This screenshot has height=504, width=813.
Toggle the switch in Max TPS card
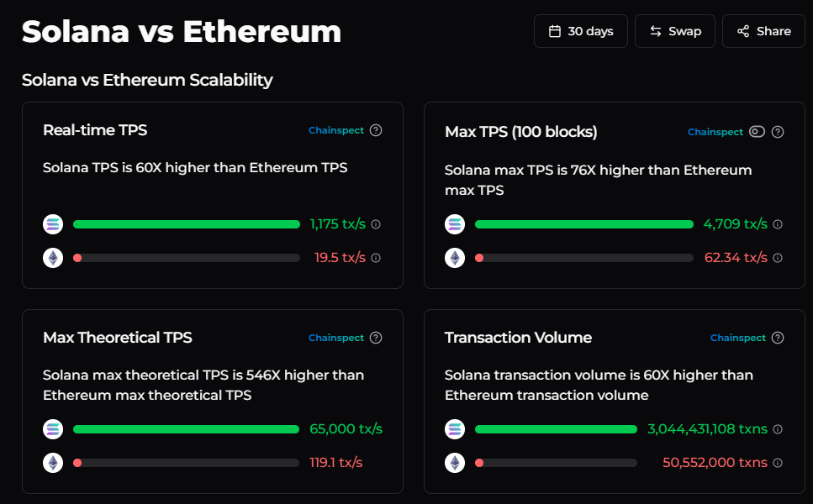757,132
